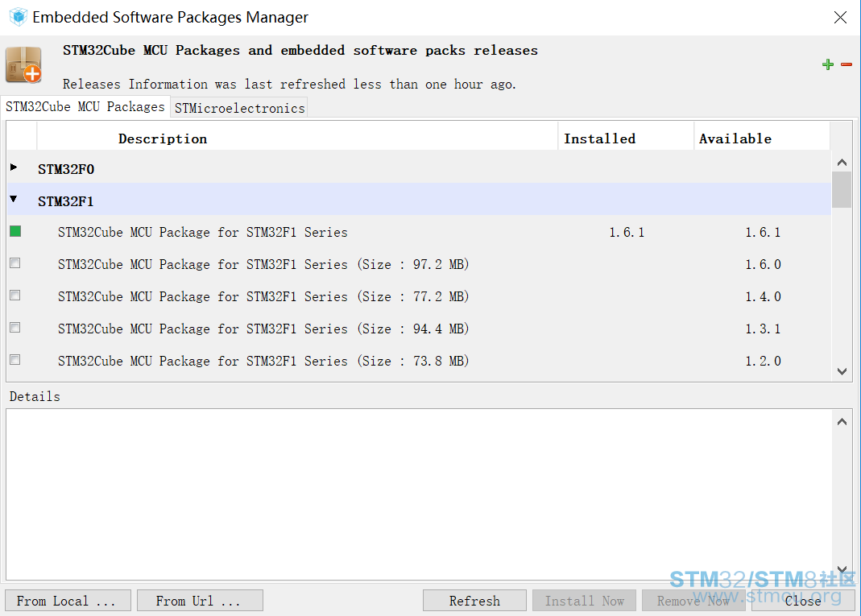Image resolution: width=861 pixels, height=616 pixels.
Task: Collapse the STM32F1 tree node
Action: [14, 199]
